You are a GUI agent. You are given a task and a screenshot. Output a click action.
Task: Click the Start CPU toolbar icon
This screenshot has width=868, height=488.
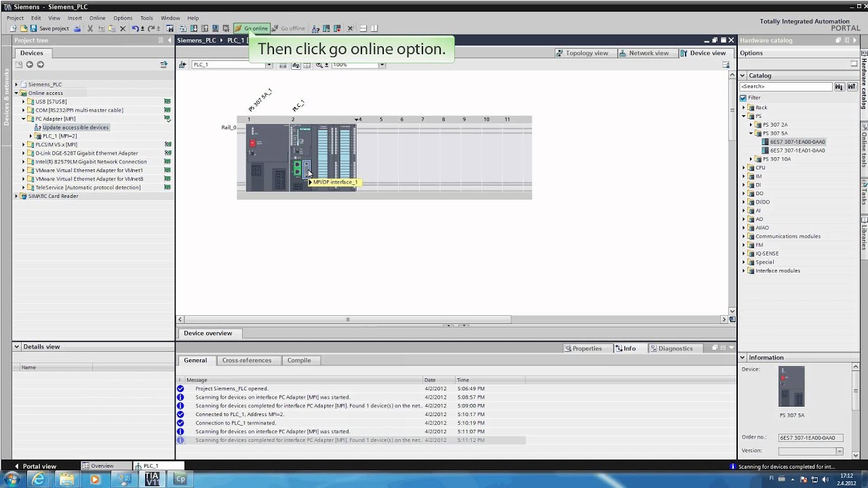tap(326, 28)
